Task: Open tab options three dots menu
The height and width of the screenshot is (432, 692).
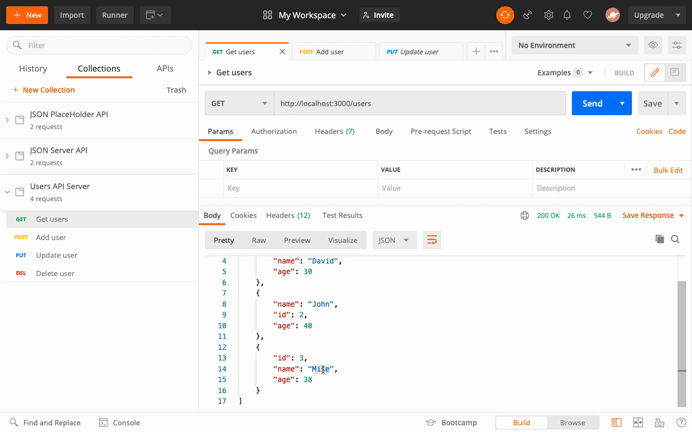Action: point(494,52)
